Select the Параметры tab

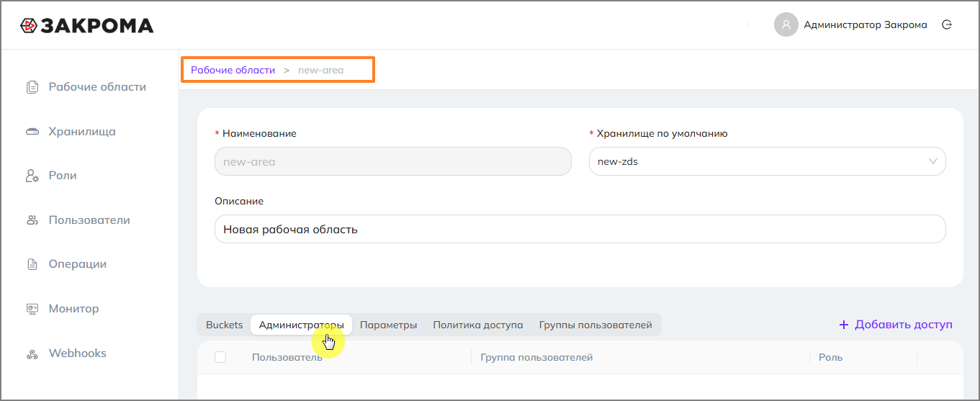[x=388, y=325]
